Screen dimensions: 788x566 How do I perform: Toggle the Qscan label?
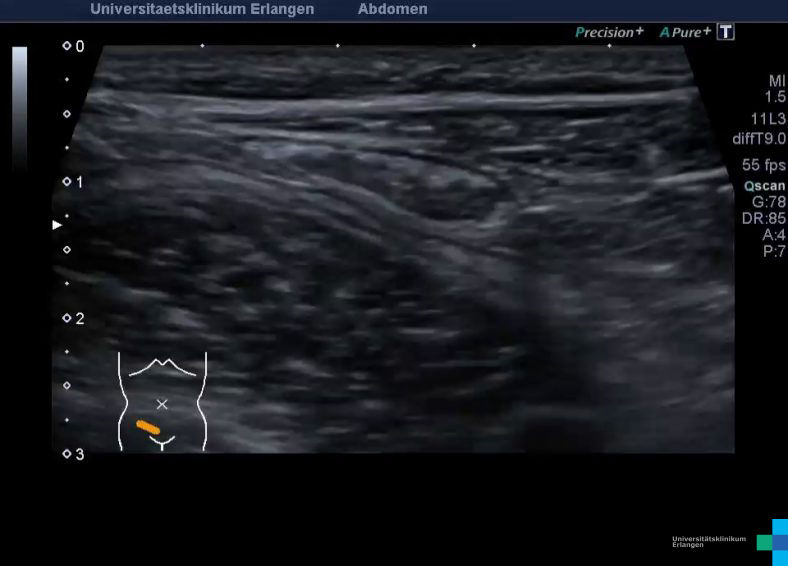[x=765, y=186]
